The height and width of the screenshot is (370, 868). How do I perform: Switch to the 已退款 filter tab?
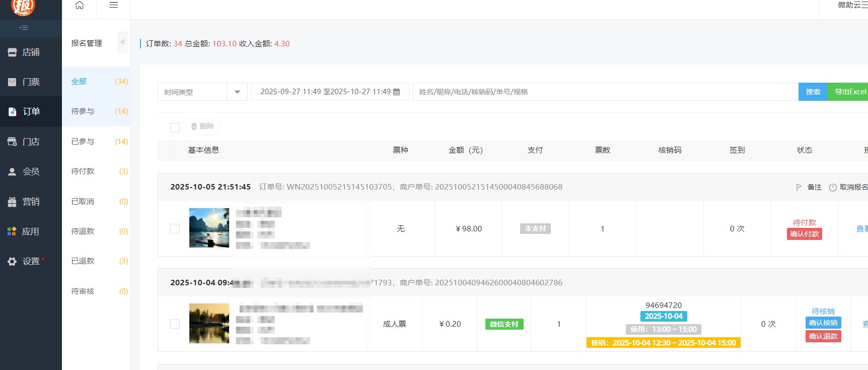point(83,261)
